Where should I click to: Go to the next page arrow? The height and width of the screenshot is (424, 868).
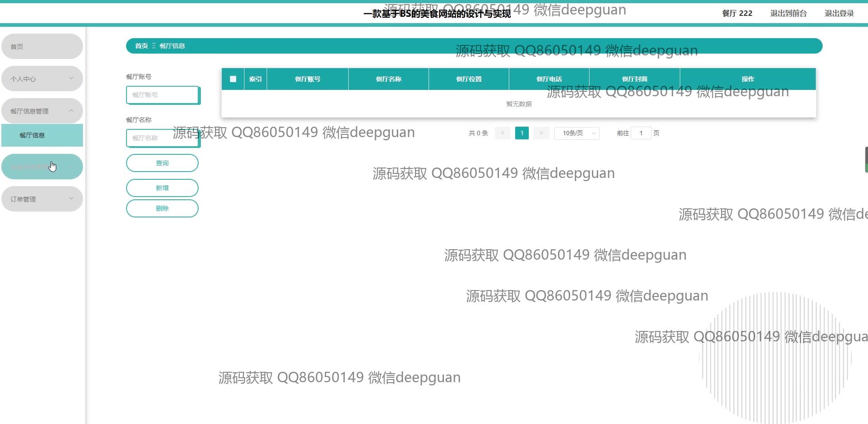coord(541,133)
